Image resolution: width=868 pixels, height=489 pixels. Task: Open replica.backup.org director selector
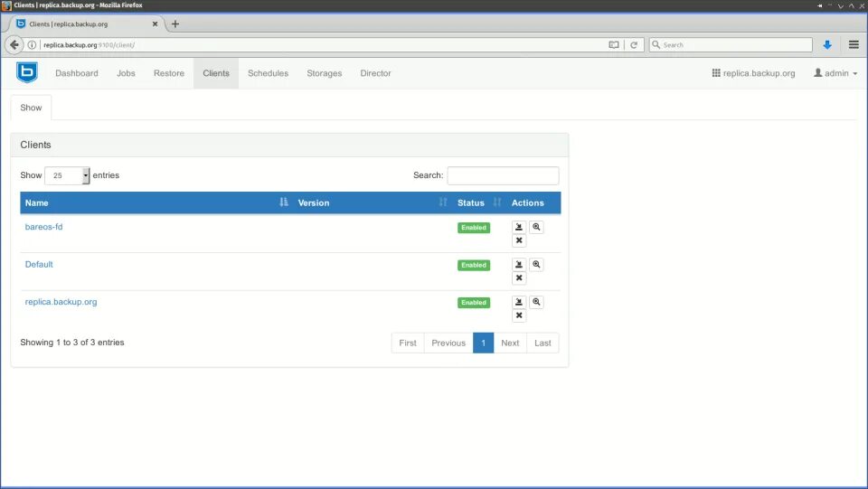point(753,73)
